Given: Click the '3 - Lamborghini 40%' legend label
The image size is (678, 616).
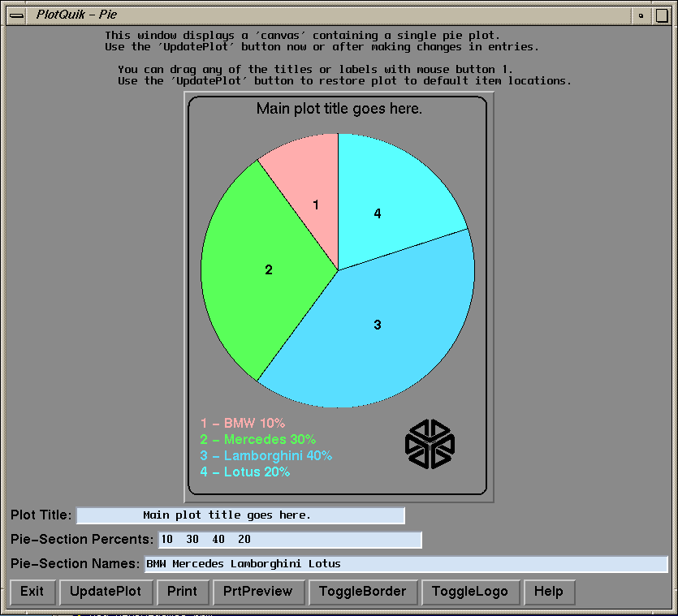Looking at the screenshot, I should coord(266,455).
